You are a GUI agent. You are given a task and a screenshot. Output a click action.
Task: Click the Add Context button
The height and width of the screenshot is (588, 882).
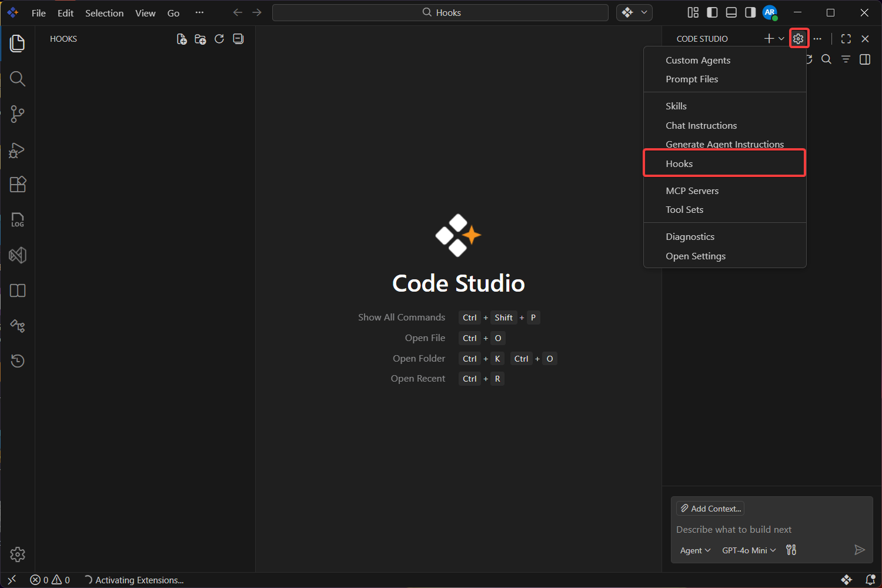point(710,508)
